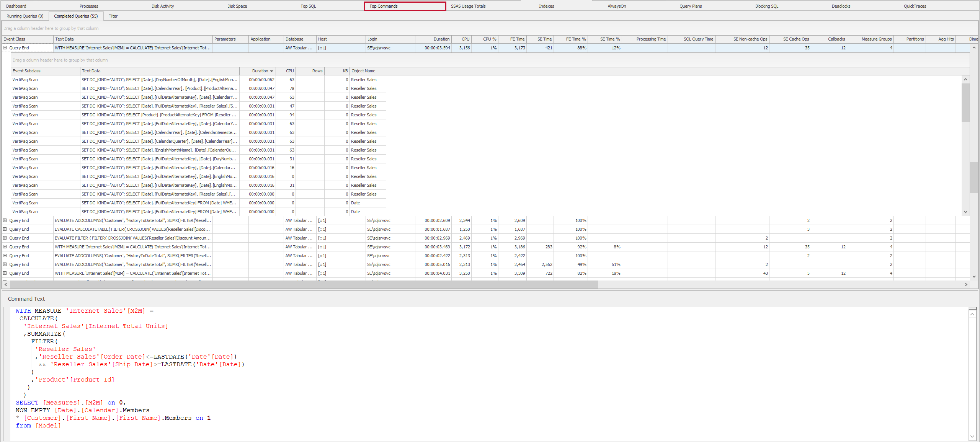
Task: Select the Blocking SQL tab
Action: [x=766, y=6]
